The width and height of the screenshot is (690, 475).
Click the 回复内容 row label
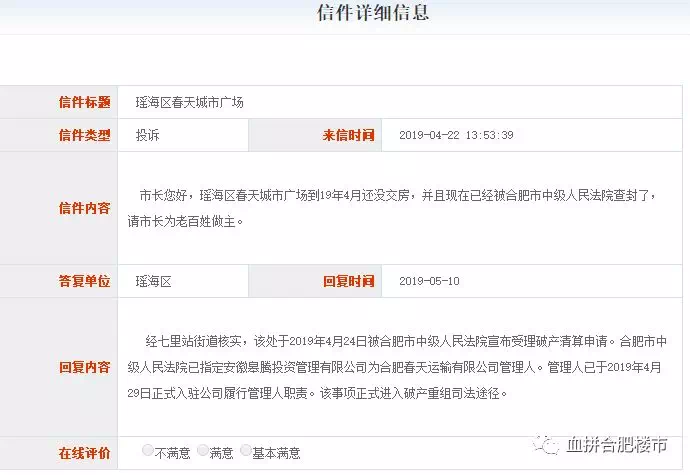[x=84, y=367]
